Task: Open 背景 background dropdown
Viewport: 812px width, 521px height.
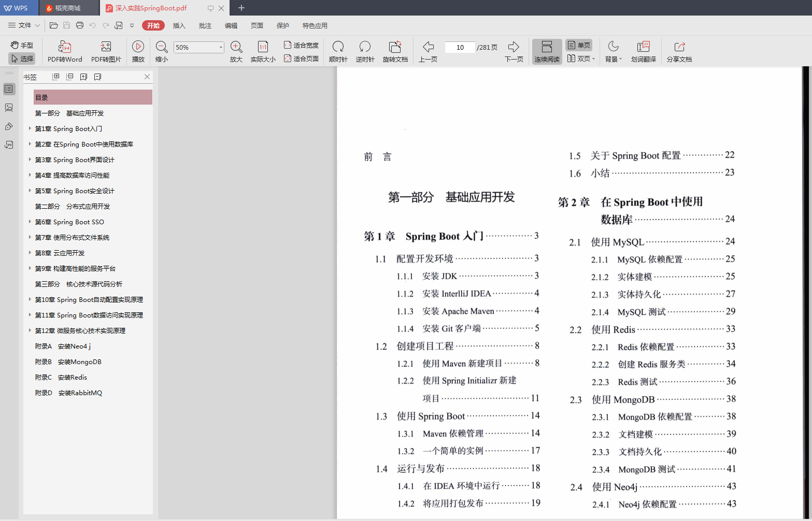Action: (x=614, y=52)
